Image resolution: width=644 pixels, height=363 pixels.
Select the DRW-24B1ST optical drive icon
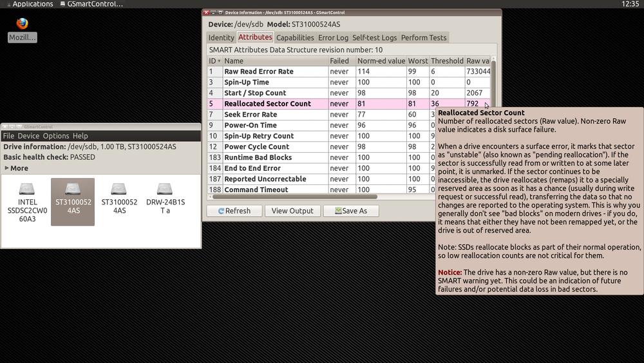[166, 201]
